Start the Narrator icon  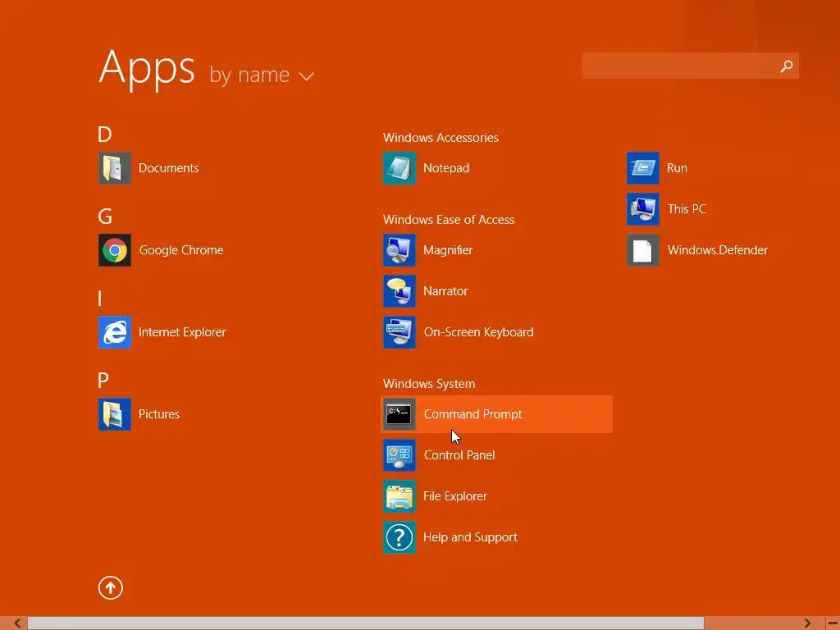(399, 291)
